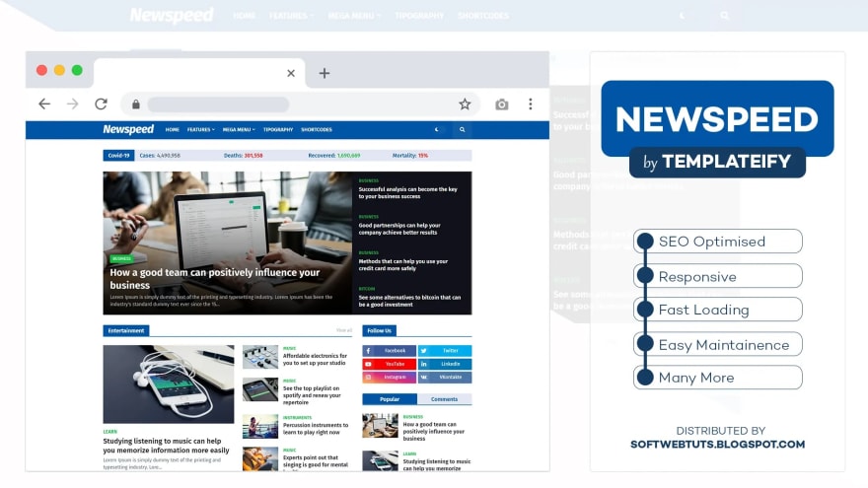Click the Recovered: 1,690,669 statistic
The height and width of the screenshot is (488, 868).
(333, 156)
